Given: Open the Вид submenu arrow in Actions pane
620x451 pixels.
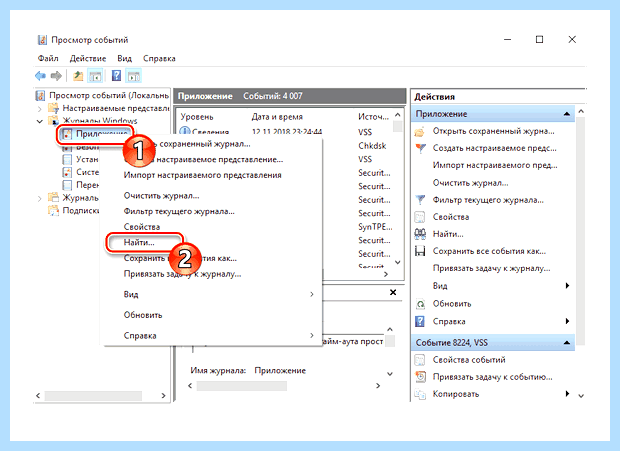Looking at the screenshot, I should (x=567, y=285).
